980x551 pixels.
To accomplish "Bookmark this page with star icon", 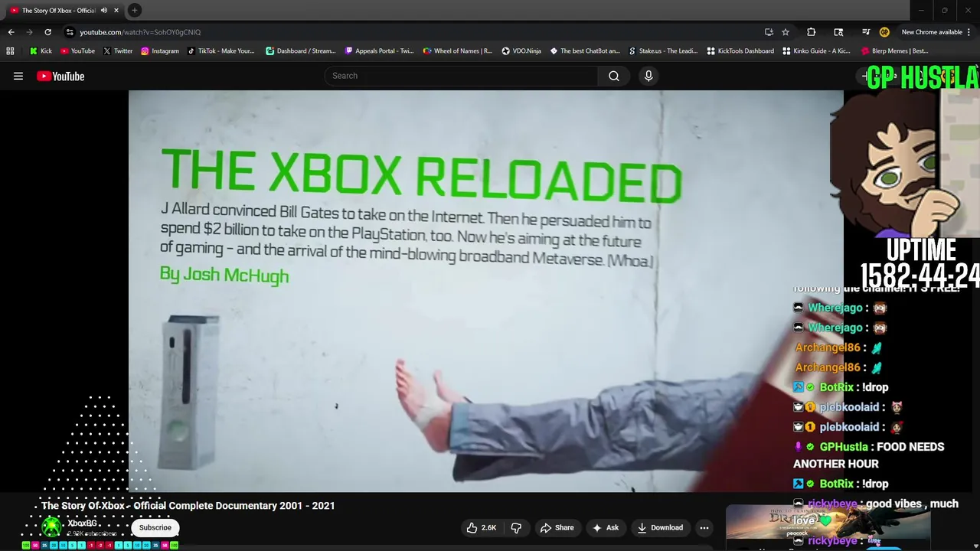I will [786, 32].
